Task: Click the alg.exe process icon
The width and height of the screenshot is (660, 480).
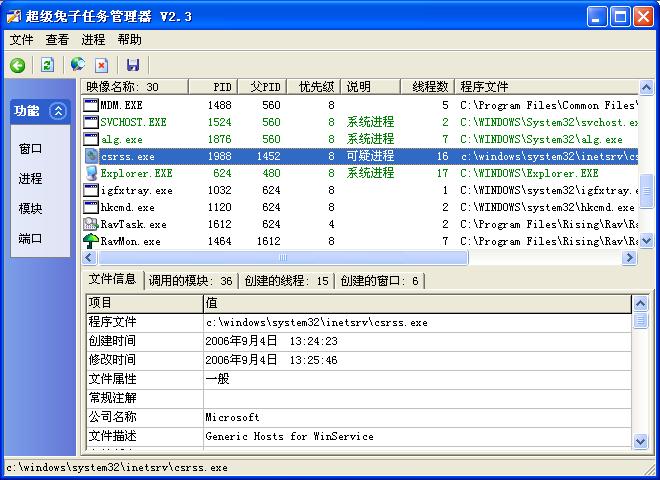Action: [x=91, y=139]
